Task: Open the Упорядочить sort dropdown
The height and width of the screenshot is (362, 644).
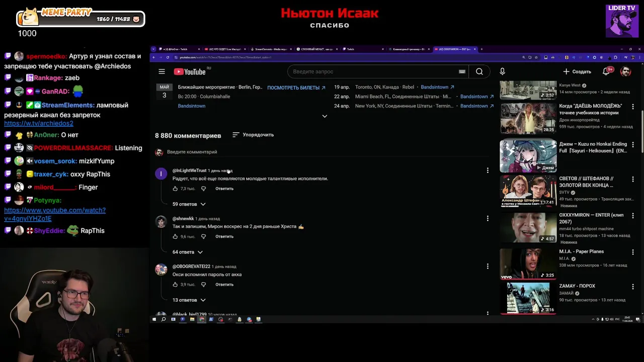Action: [253, 135]
